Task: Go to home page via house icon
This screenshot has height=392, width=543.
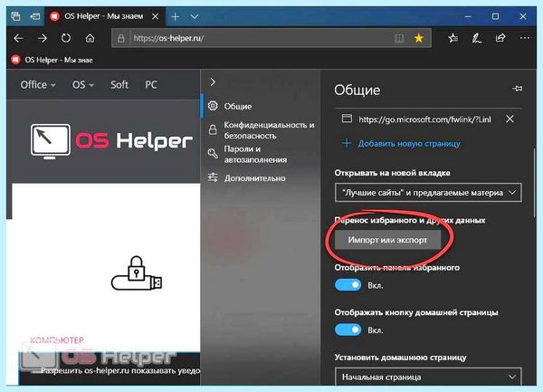Action: click(x=90, y=38)
